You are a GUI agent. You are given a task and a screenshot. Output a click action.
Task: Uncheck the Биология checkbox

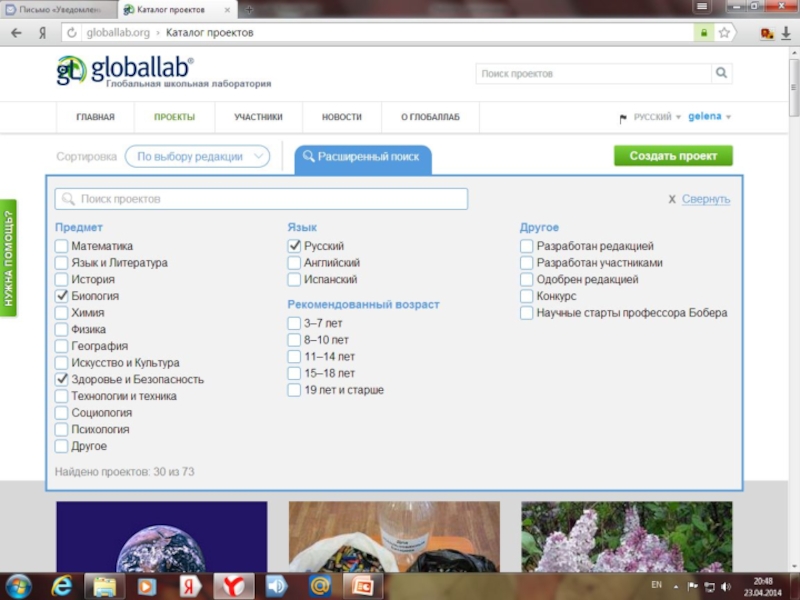pos(61,296)
